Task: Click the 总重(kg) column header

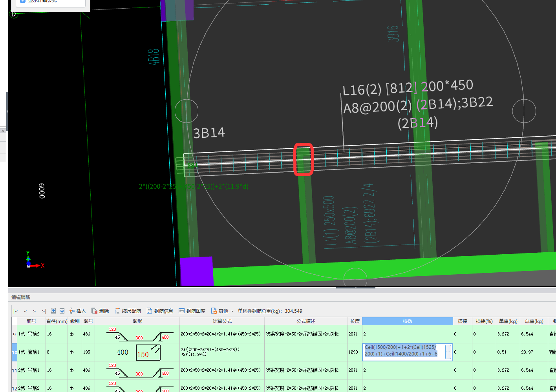Action: (x=534, y=321)
